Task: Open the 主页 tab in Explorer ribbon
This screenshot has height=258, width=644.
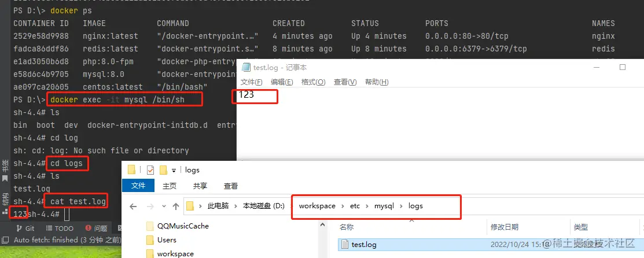Action: pos(170,186)
